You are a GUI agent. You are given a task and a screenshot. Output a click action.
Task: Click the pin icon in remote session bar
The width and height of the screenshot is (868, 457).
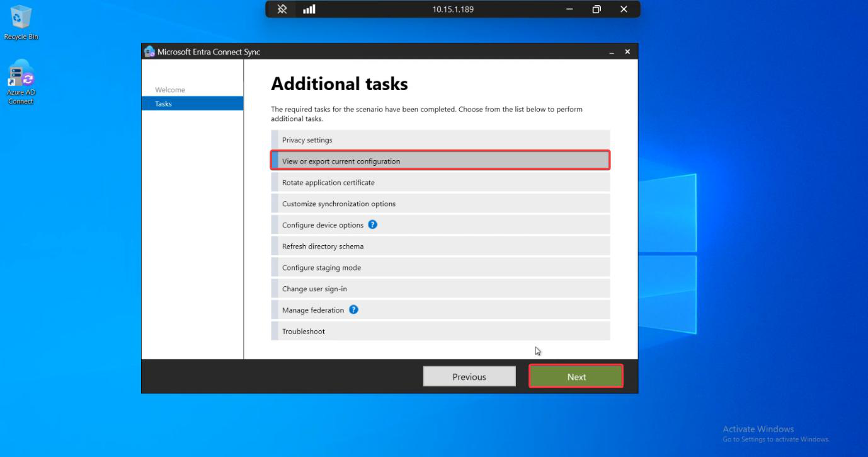coord(282,9)
